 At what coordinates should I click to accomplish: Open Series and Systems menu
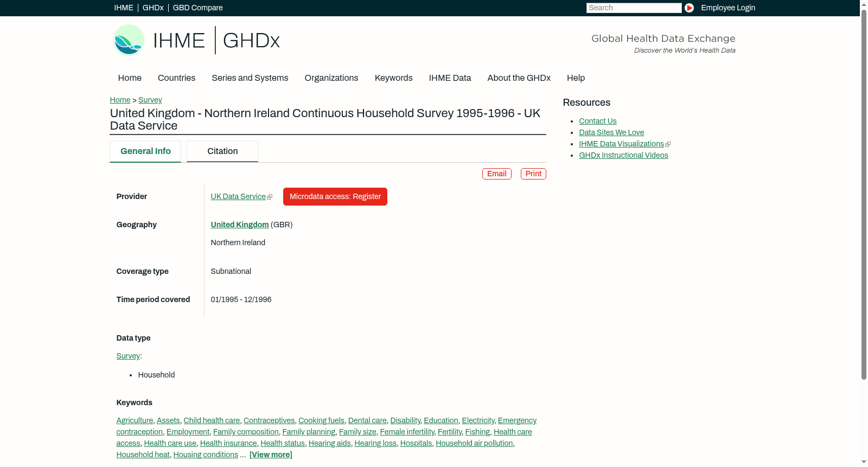[250, 78]
